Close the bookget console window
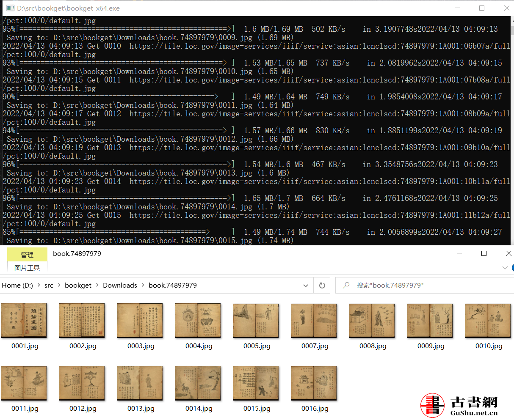Screen dimensions: 514x420 click(506, 8)
